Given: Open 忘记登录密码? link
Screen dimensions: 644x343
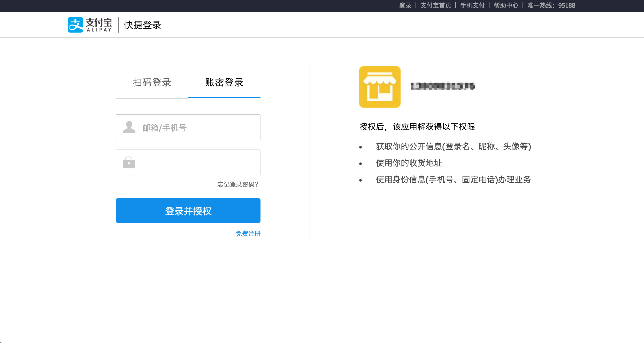Looking at the screenshot, I should [237, 184].
